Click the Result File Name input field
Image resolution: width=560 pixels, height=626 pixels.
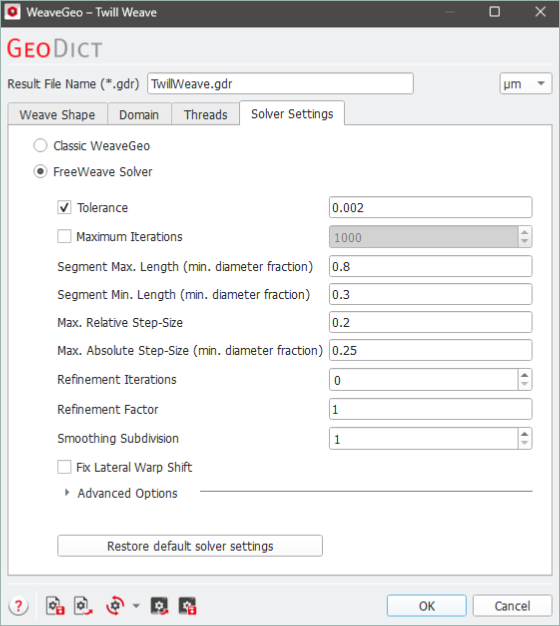[x=280, y=83]
